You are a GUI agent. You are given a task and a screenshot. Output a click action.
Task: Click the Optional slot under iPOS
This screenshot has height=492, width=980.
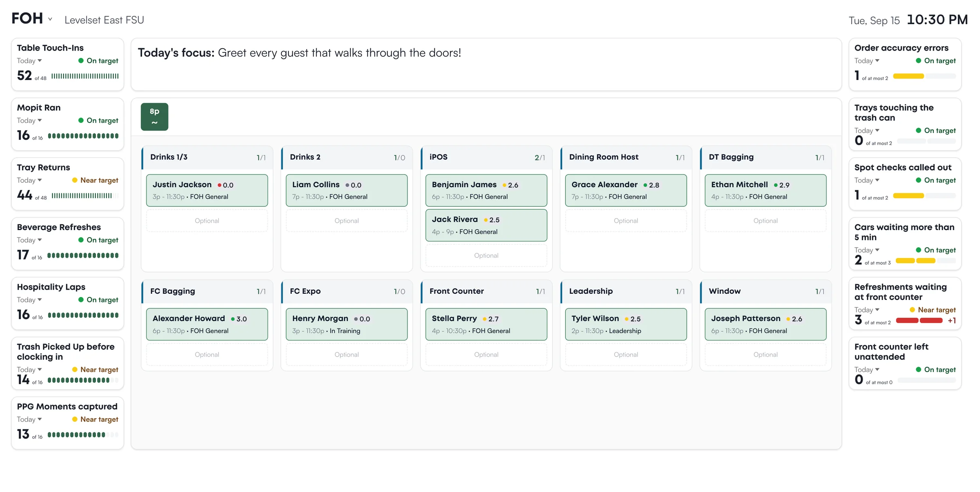pos(486,255)
